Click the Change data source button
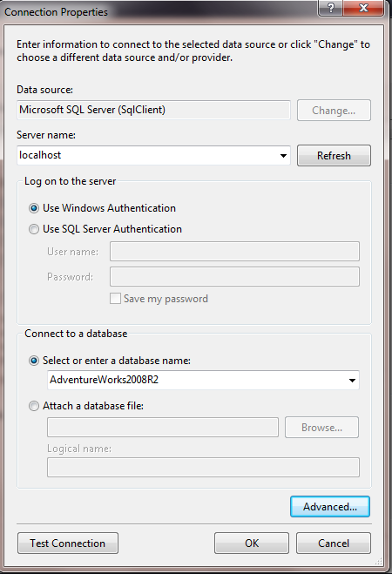The width and height of the screenshot is (392, 574). point(334,111)
